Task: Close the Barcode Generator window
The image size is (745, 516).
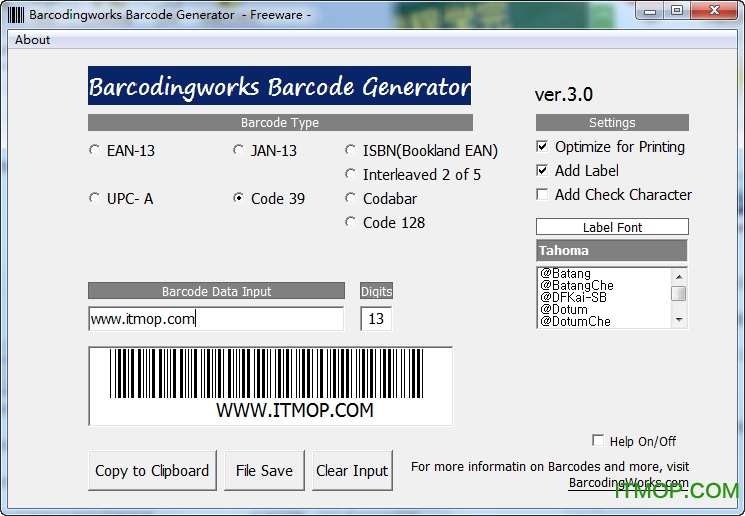Action: click(x=714, y=11)
